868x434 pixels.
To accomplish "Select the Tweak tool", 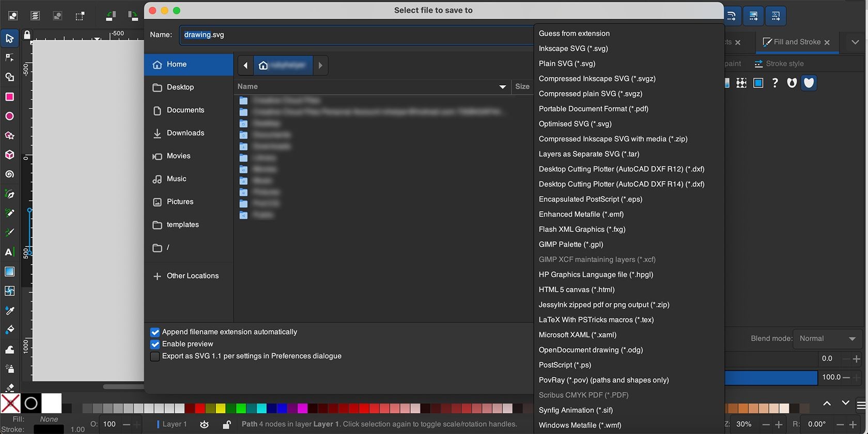I will [x=9, y=349].
